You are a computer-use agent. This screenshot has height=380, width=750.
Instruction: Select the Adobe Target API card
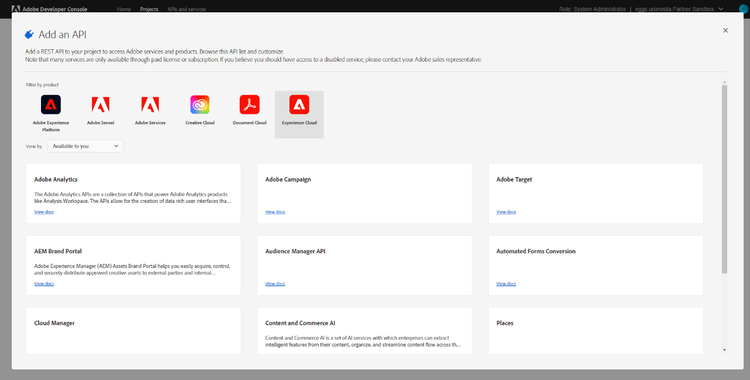click(596, 193)
